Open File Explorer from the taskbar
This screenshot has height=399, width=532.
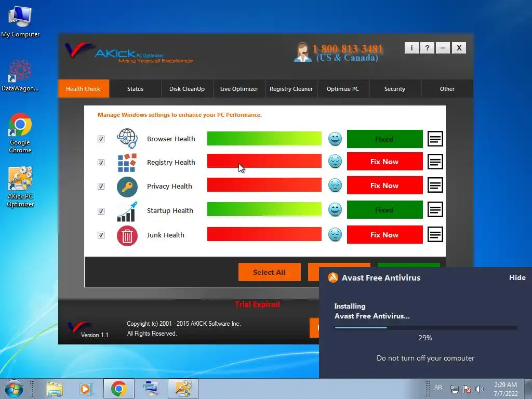point(54,389)
